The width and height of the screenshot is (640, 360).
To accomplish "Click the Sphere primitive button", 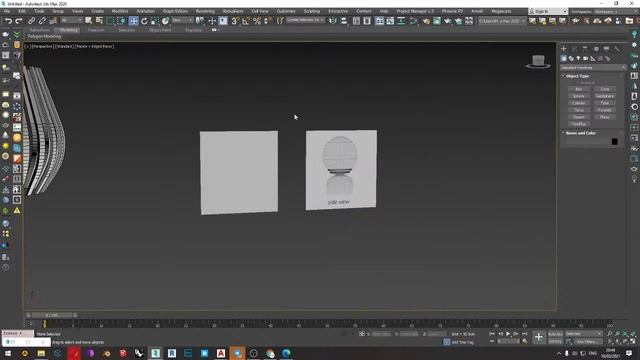I will pyautogui.click(x=579, y=96).
